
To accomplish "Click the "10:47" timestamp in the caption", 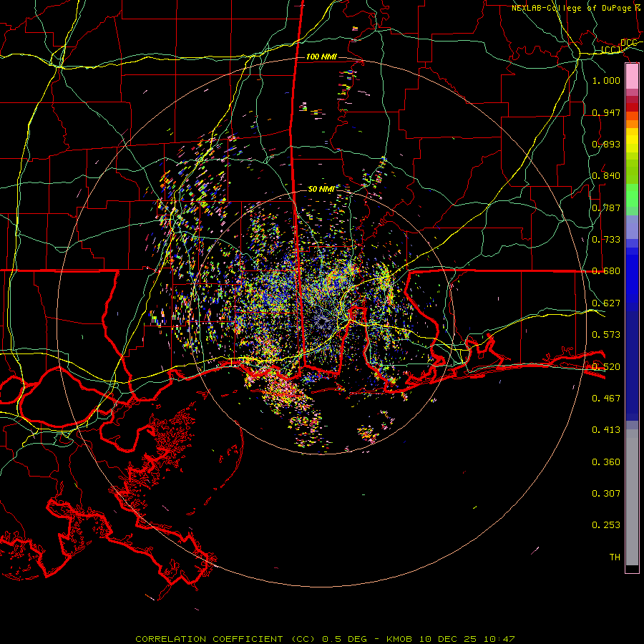I will pyautogui.click(x=499, y=639).
